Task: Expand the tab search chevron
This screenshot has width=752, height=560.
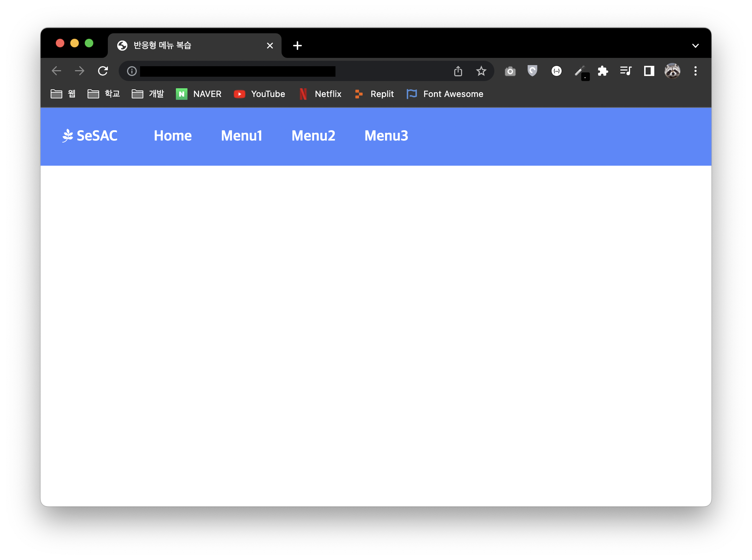Action: point(695,46)
